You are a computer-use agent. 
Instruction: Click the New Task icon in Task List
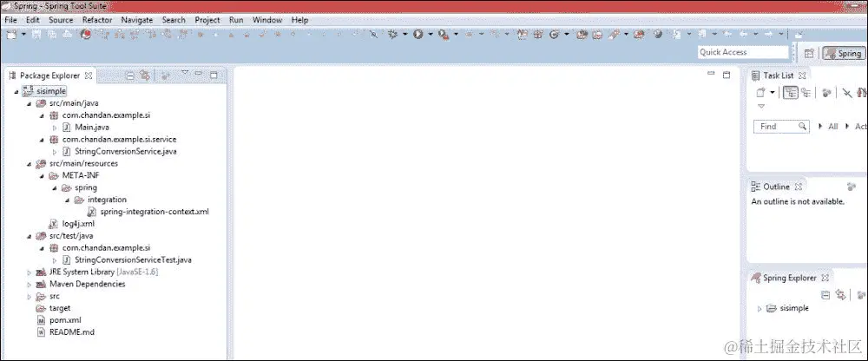click(x=761, y=93)
